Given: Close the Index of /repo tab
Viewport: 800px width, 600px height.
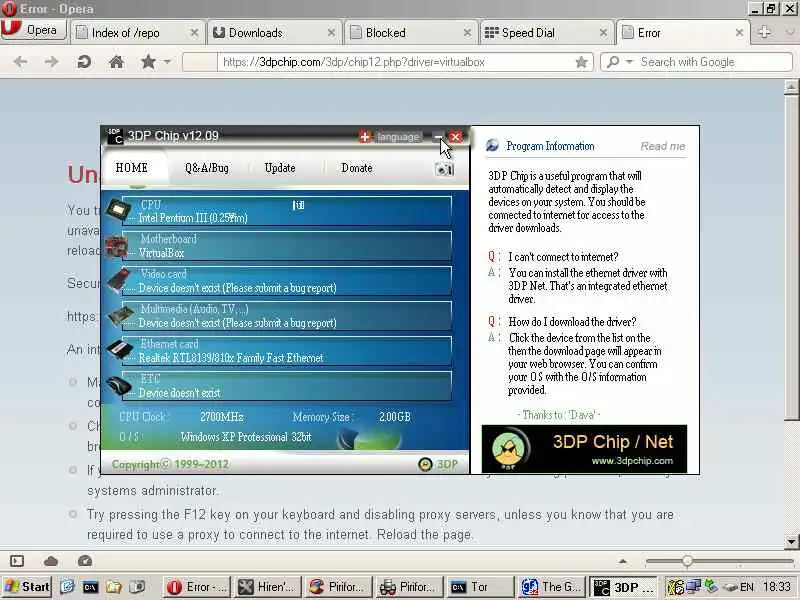Looking at the screenshot, I should pyautogui.click(x=194, y=33).
